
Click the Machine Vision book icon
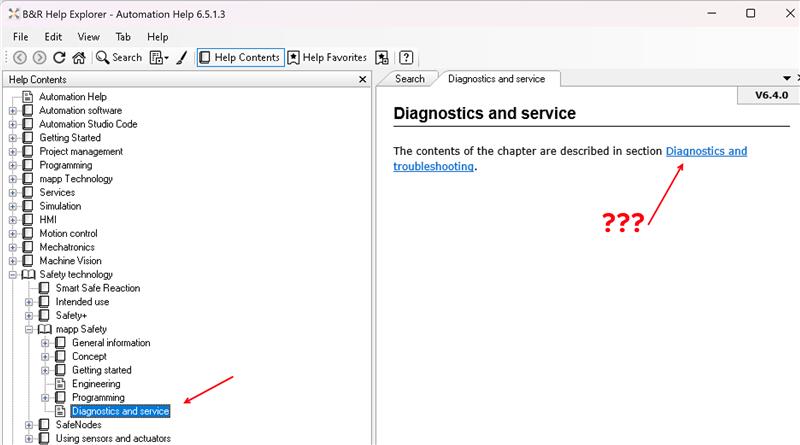(x=28, y=261)
